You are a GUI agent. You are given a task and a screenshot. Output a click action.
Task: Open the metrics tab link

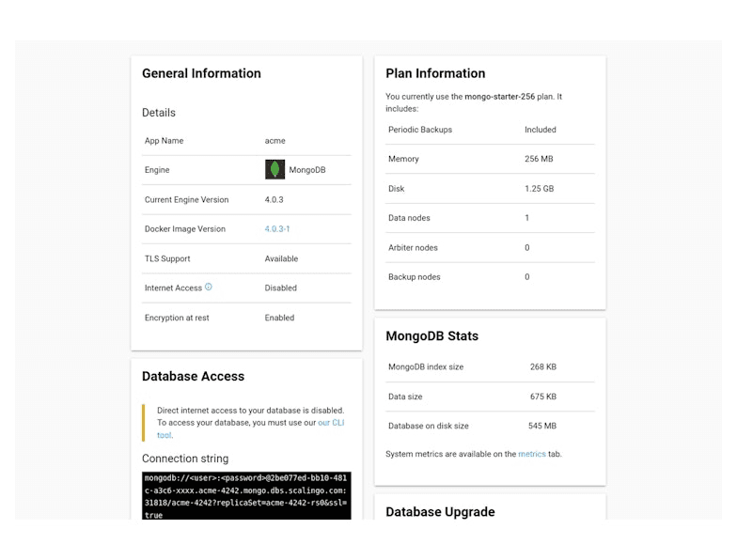[x=532, y=454]
